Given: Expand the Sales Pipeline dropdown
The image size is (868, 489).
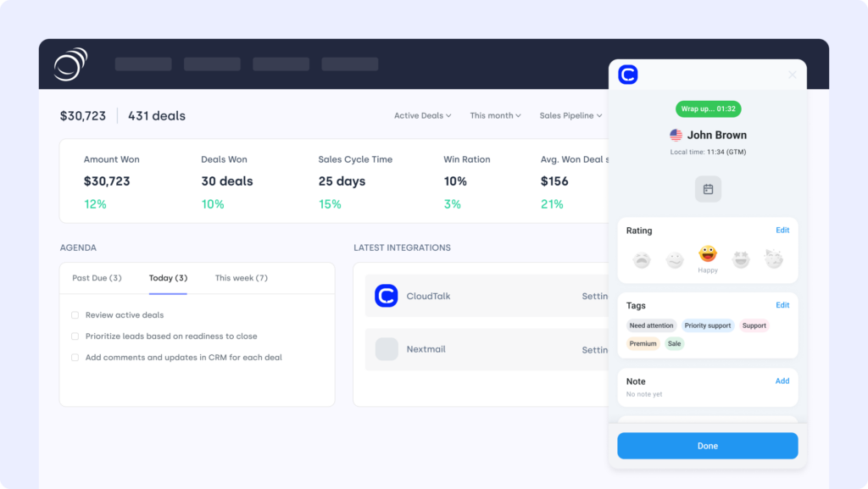Looking at the screenshot, I should [570, 115].
